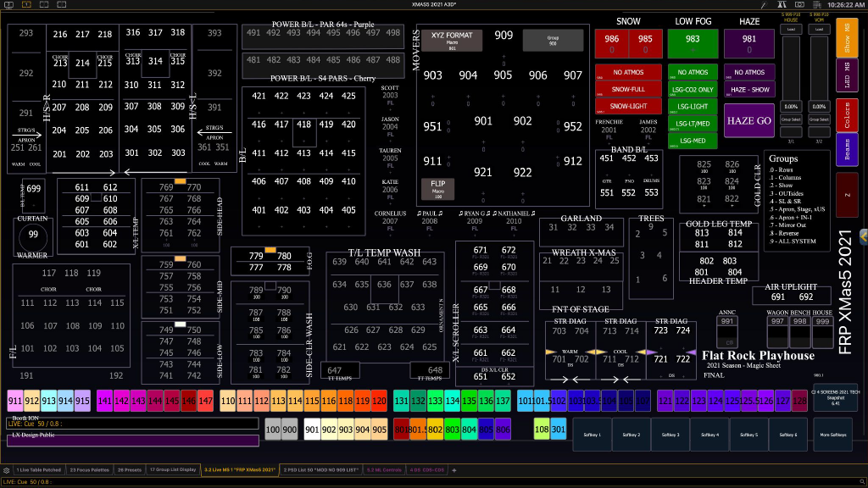This screenshot has width=868, height=488.
Task: Expand the side panel arrow at right edge
Action: tap(864, 237)
